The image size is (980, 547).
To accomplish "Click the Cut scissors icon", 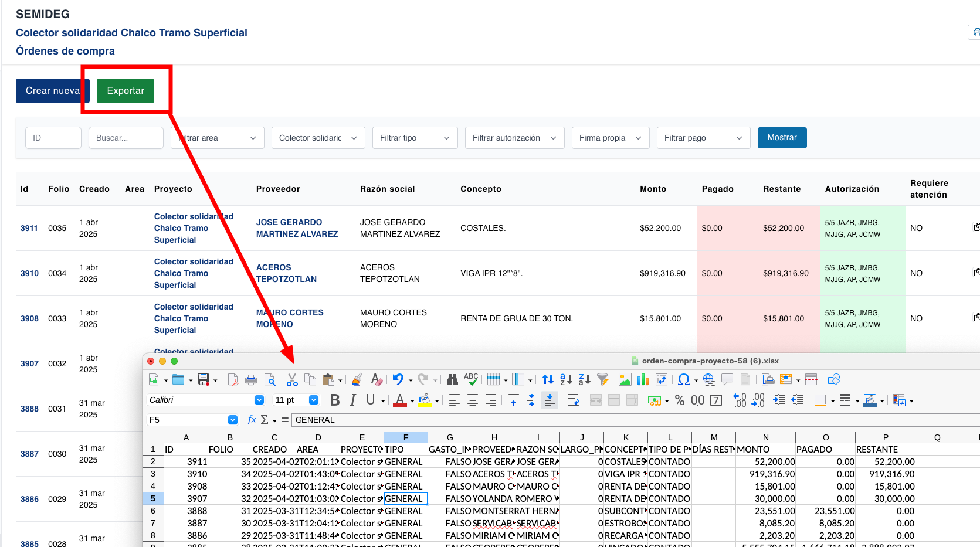I will point(292,380).
